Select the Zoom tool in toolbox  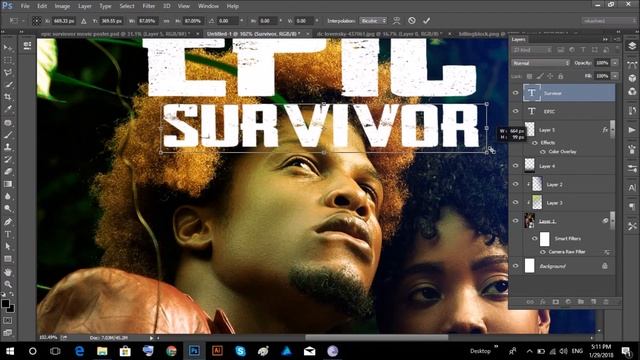[8, 284]
